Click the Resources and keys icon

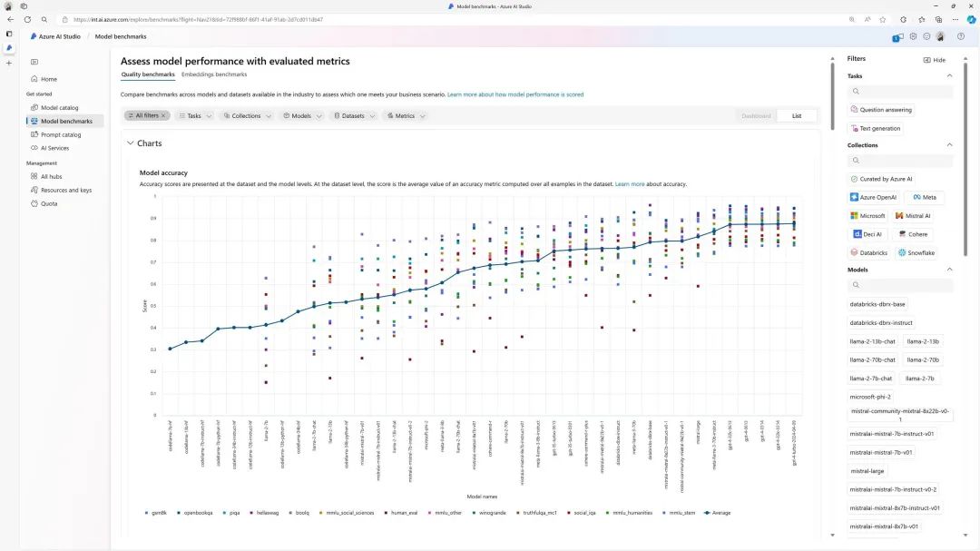click(x=34, y=190)
